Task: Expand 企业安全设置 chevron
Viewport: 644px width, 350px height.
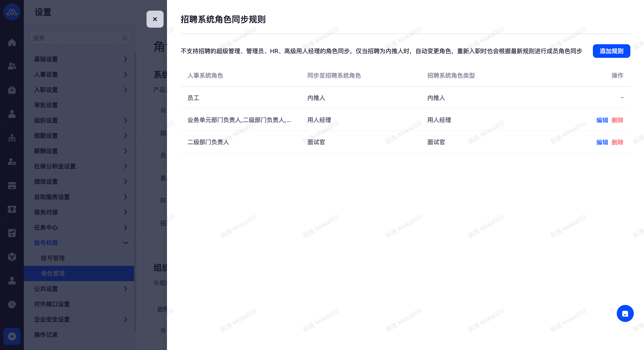Action: 125,319
